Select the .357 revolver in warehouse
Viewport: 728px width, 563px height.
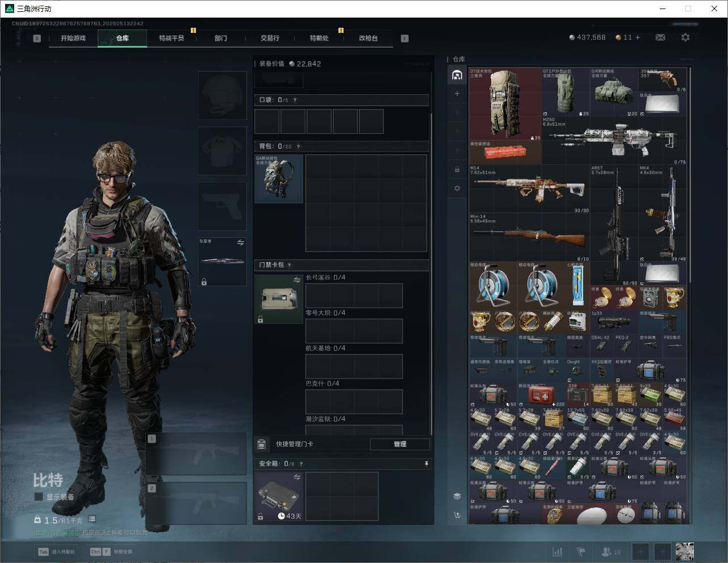click(x=663, y=81)
